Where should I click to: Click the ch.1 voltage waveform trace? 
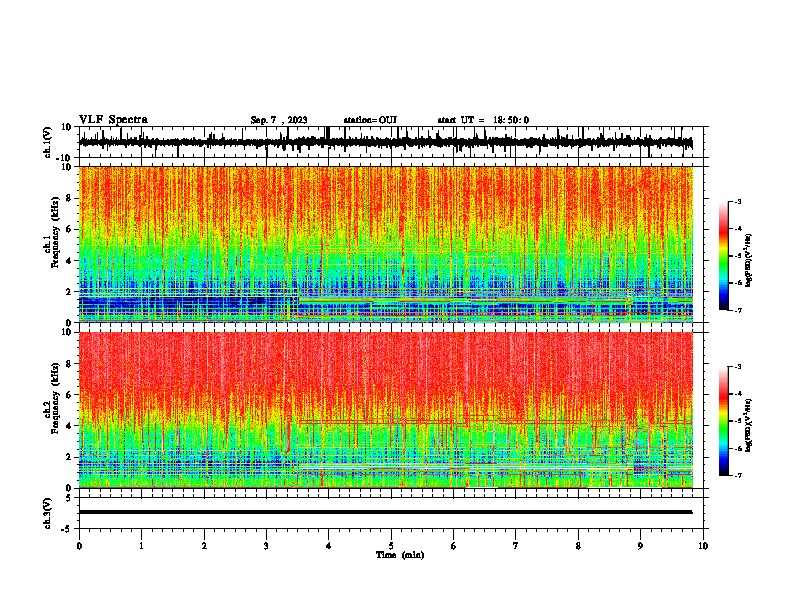click(386, 142)
